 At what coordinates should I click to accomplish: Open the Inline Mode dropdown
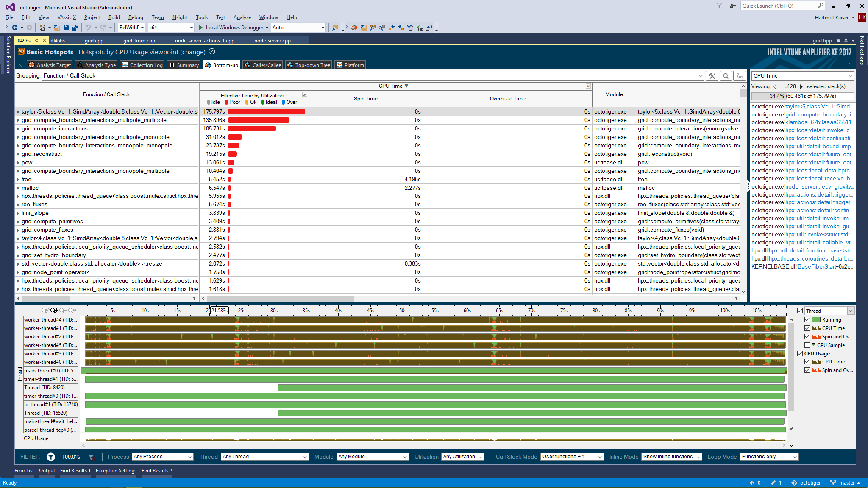672,457
